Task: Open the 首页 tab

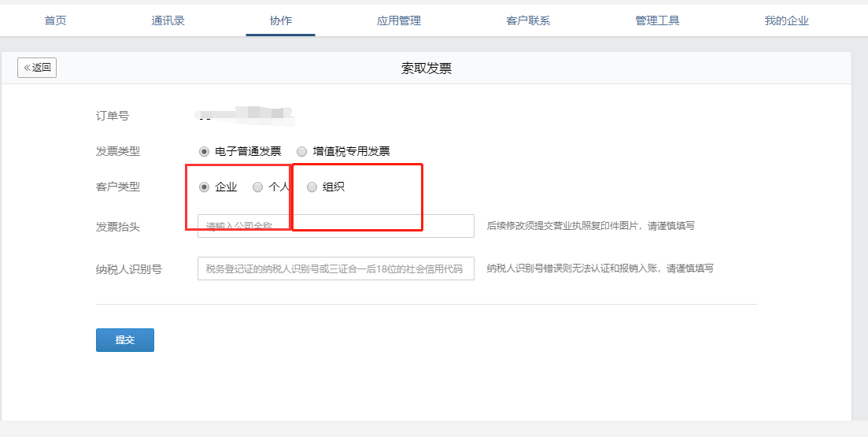Action: pos(55,20)
